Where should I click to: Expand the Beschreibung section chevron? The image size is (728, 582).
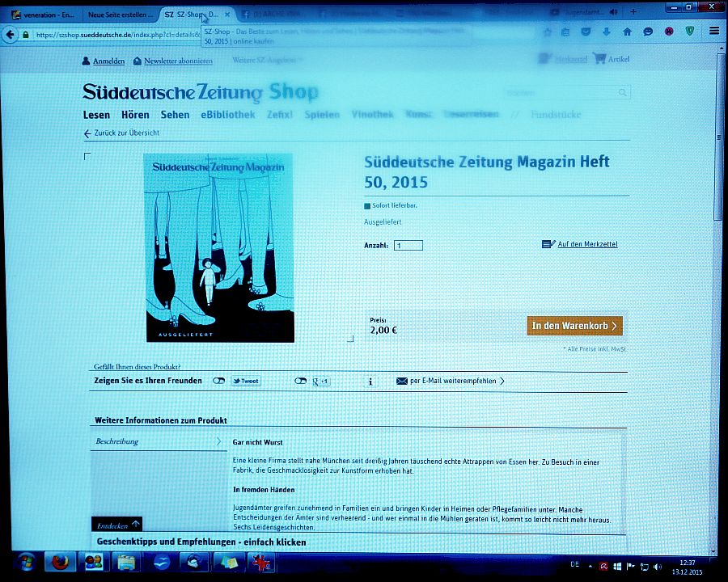tap(218, 441)
